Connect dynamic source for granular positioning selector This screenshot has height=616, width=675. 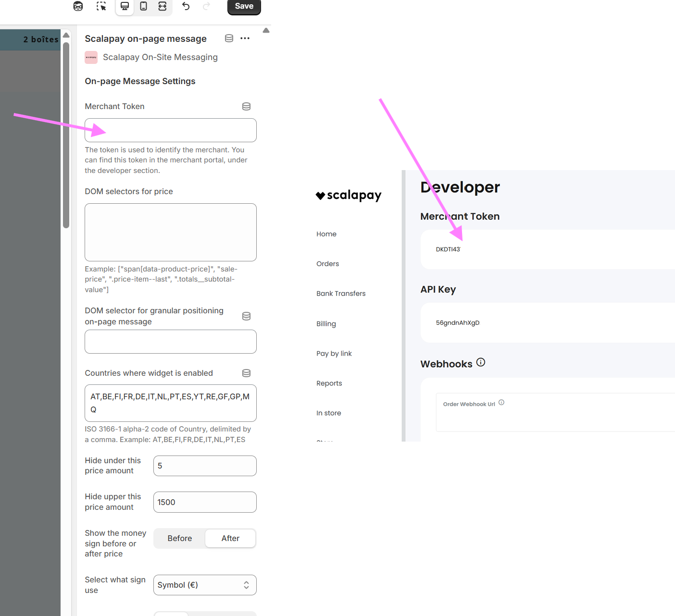click(x=246, y=316)
